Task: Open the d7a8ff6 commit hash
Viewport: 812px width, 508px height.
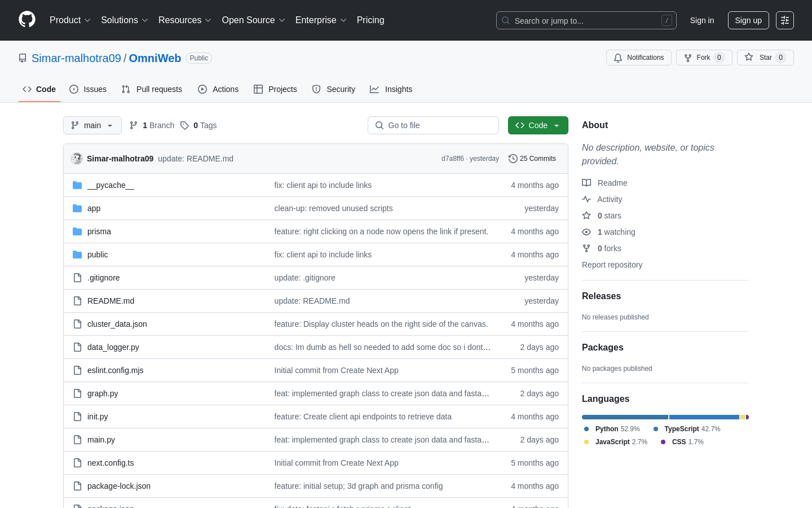Action: pyautogui.click(x=452, y=159)
